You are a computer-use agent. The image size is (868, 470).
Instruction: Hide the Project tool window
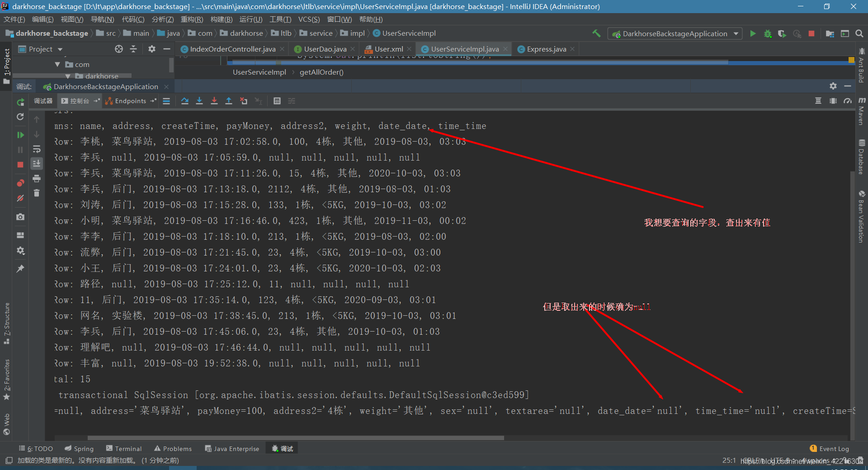tap(167, 49)
